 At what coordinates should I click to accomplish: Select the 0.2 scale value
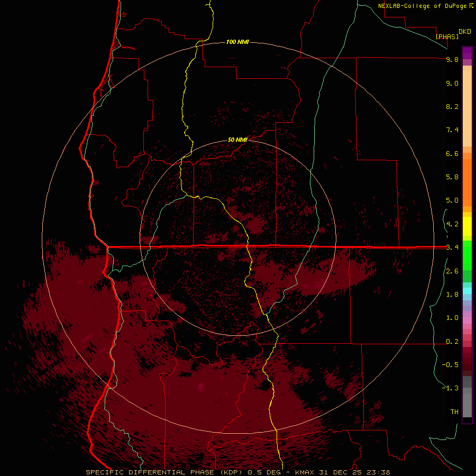point(452,342)
